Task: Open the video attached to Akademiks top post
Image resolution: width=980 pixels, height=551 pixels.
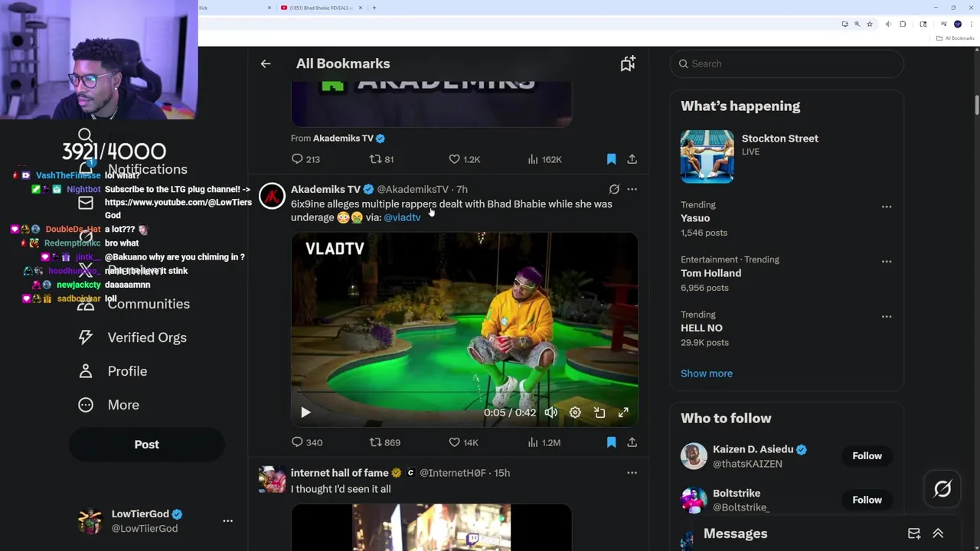Action: [431, 103]
